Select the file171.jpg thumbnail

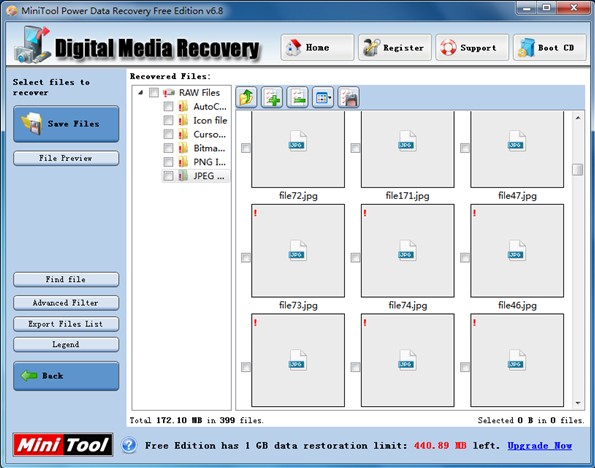[408, 149]
